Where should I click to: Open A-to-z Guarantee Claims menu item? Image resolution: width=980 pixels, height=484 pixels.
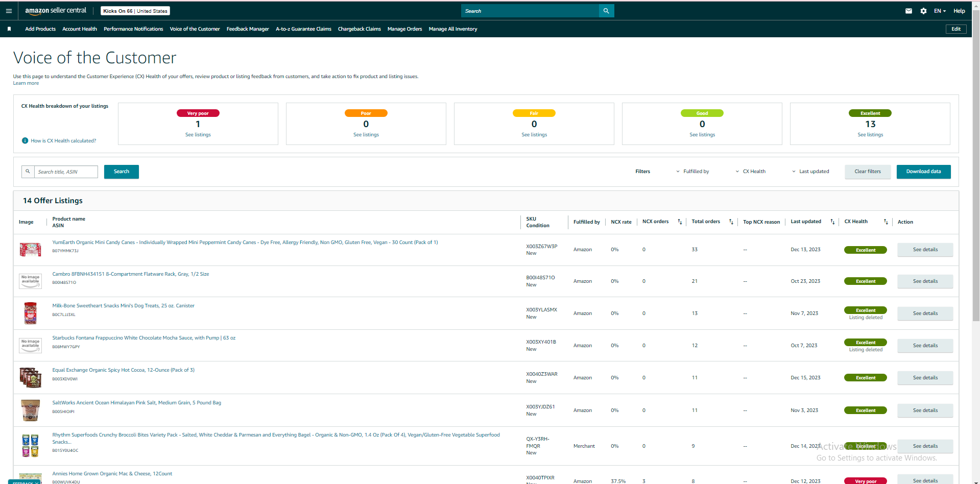pyautogui.click(x=303, y=29)
